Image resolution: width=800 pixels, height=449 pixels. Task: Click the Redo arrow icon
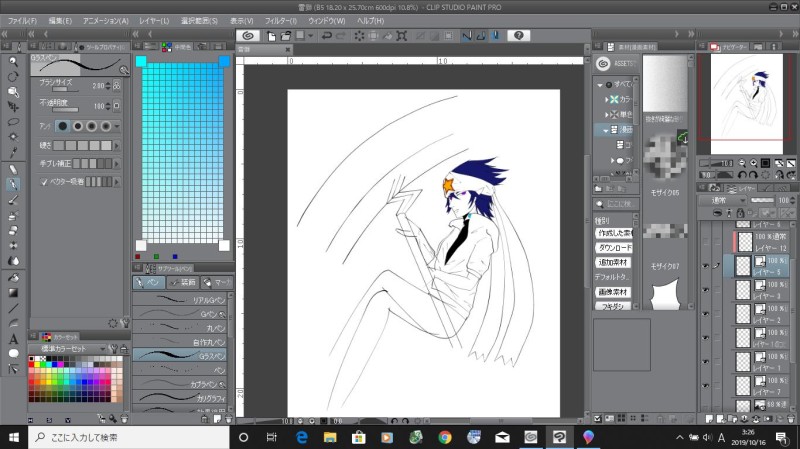click(x=340, y=36)
